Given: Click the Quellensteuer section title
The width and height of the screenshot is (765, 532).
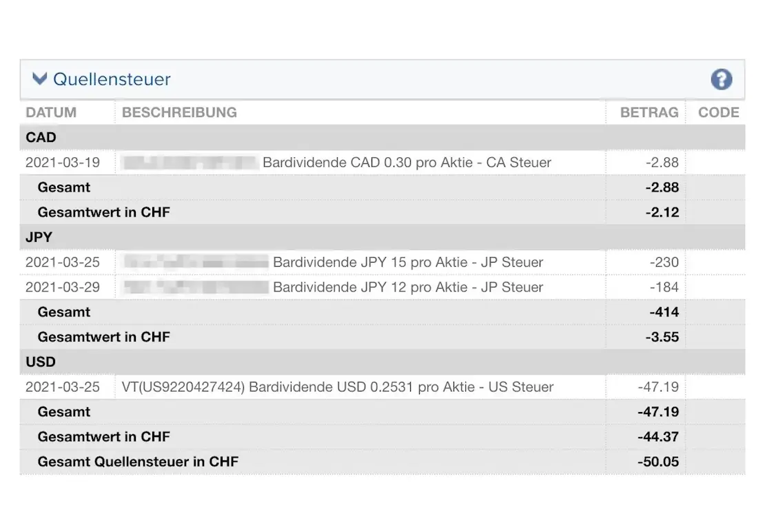Looking at the screenshot, I should (112, 79).
